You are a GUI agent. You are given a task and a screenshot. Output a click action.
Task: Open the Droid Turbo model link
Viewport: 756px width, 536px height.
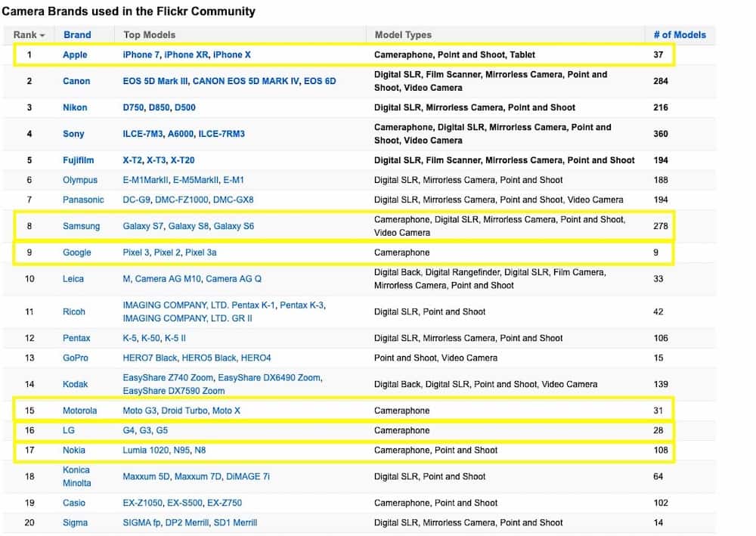coord(184,411)
